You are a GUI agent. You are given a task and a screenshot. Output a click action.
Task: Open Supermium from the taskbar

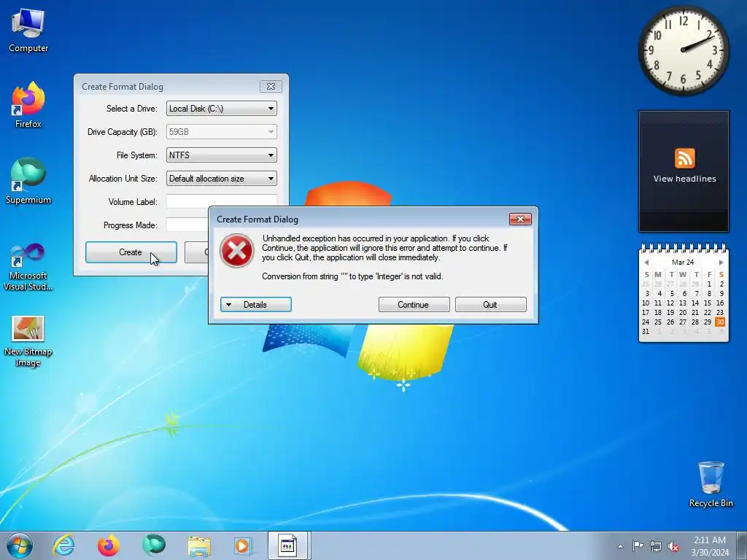(x=153, y=545)
